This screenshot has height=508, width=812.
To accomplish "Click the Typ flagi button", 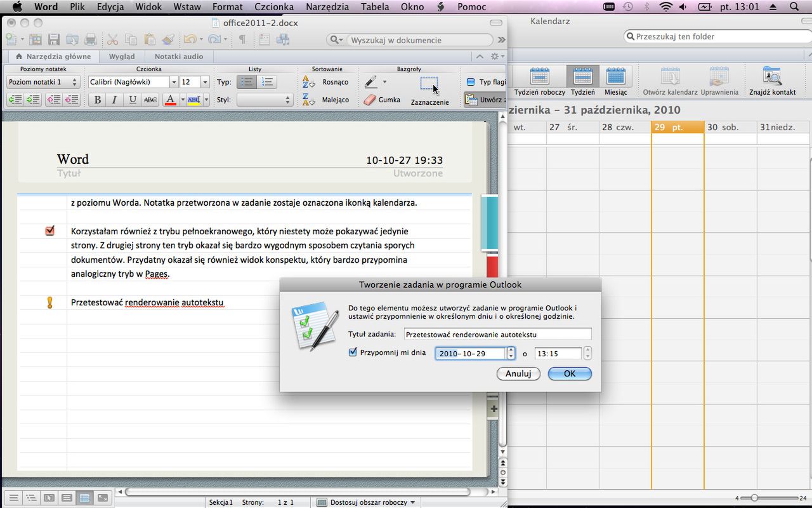I will 485,82.
